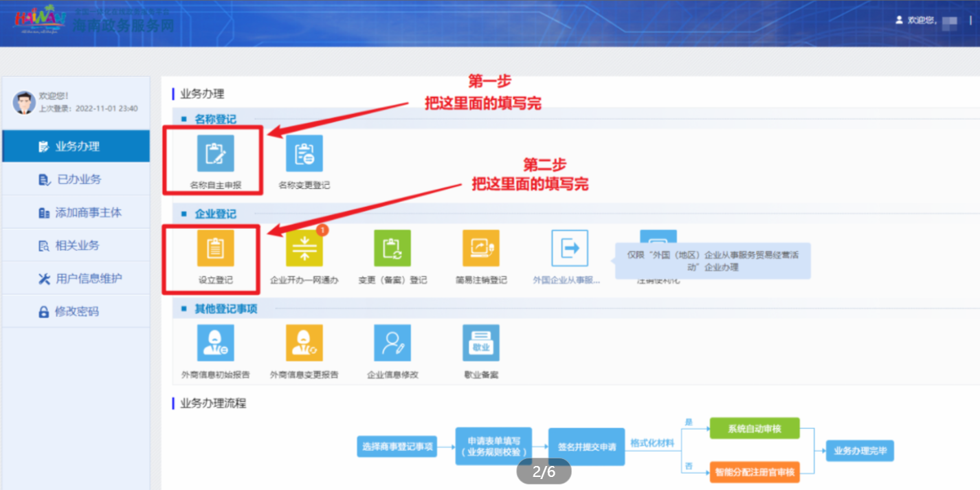
Task: Open 变更（备案）登记 icon
Action: pos(392,248)
